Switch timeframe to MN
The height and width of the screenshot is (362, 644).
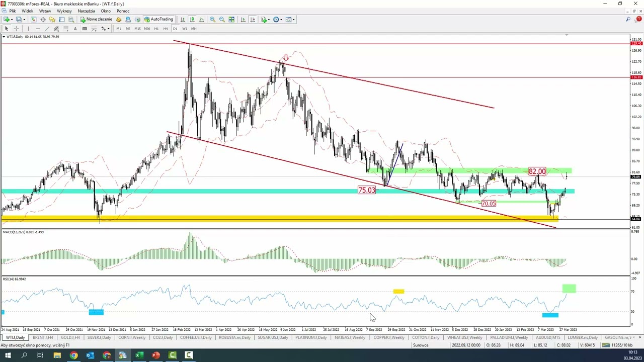194,29
